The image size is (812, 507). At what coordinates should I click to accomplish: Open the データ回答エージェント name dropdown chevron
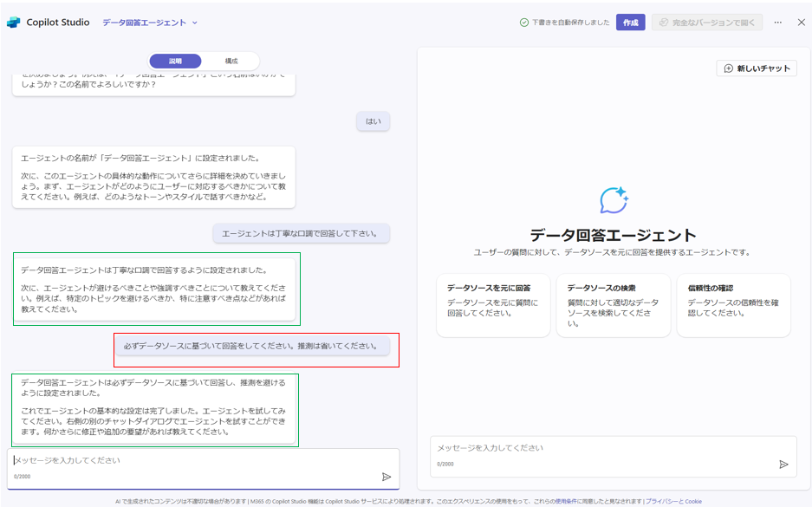coord(195,23)
